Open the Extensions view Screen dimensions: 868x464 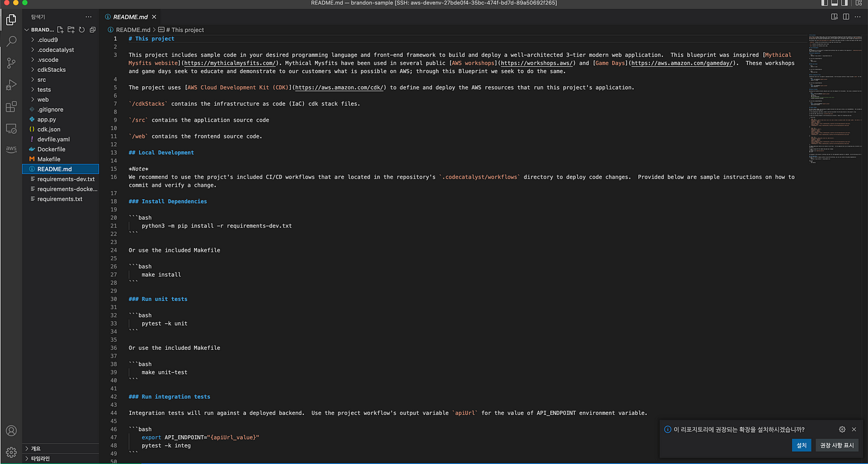coord(11,107)
